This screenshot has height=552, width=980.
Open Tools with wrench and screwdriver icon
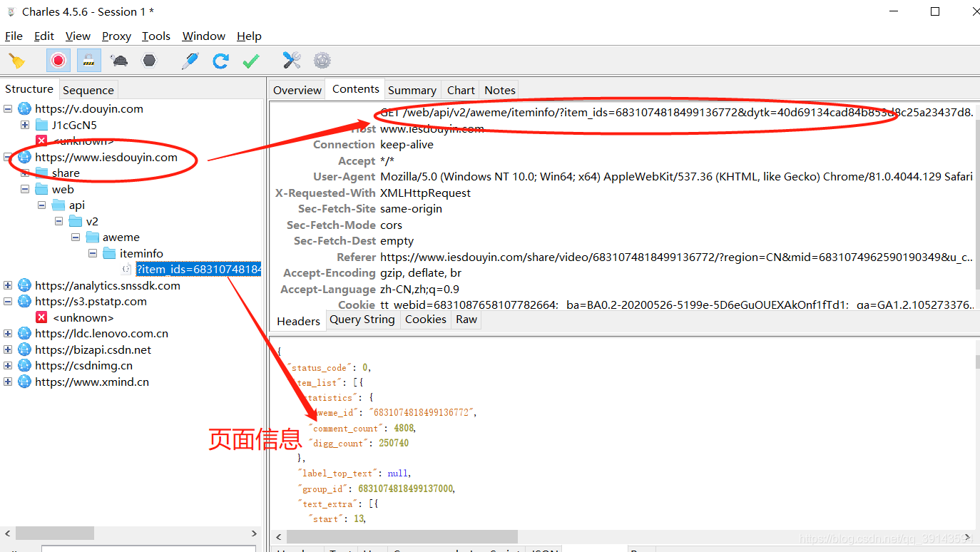[292, 61]
